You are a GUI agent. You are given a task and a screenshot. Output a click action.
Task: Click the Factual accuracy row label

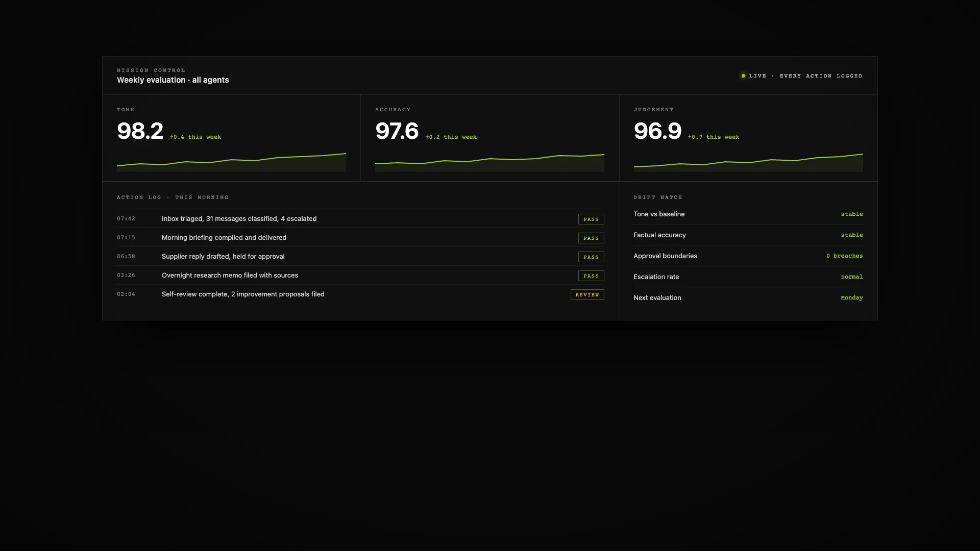(659, 235)
